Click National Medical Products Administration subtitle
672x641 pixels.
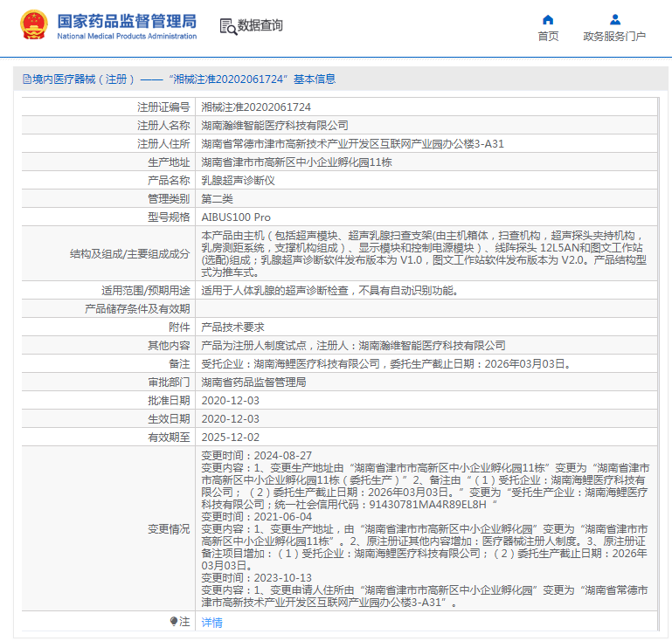tap(127, 37)
